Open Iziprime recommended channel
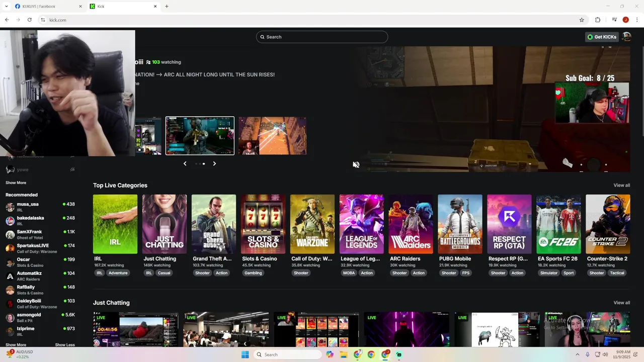The height and width of the screenshot is (362, 644). point(40,331)
